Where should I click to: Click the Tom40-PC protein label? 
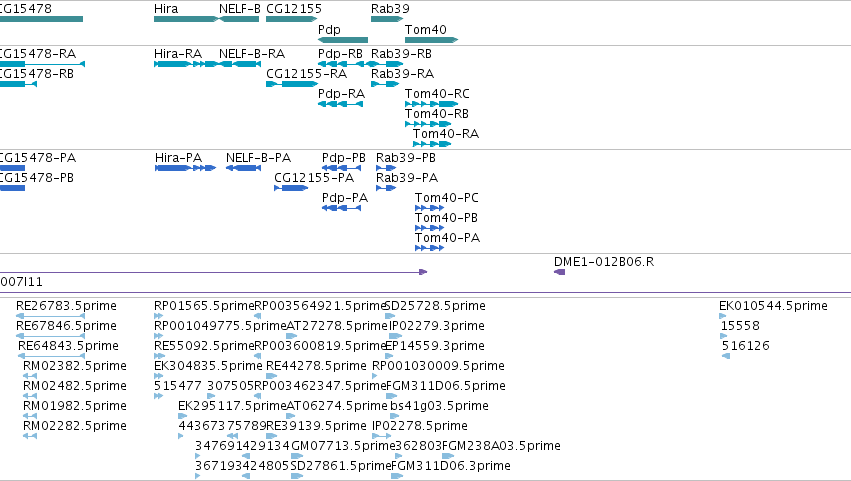tap(447, 198)
